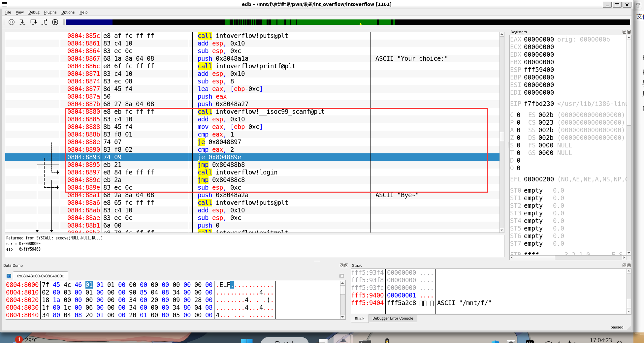This screenshot has height=343, width=644.
Task: Open the edb window menu icon
Action: coord(5,4)
